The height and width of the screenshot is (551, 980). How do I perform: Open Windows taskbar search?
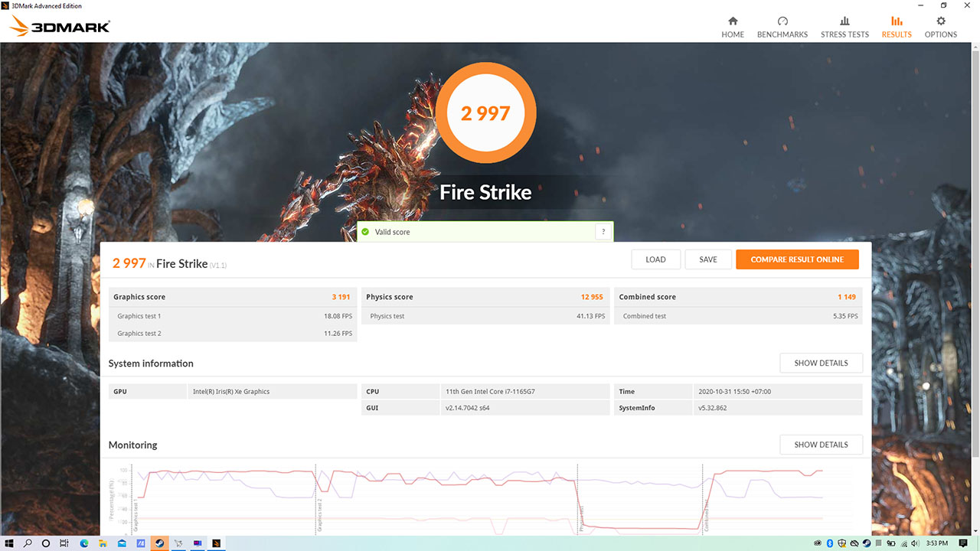click(28, 543)
